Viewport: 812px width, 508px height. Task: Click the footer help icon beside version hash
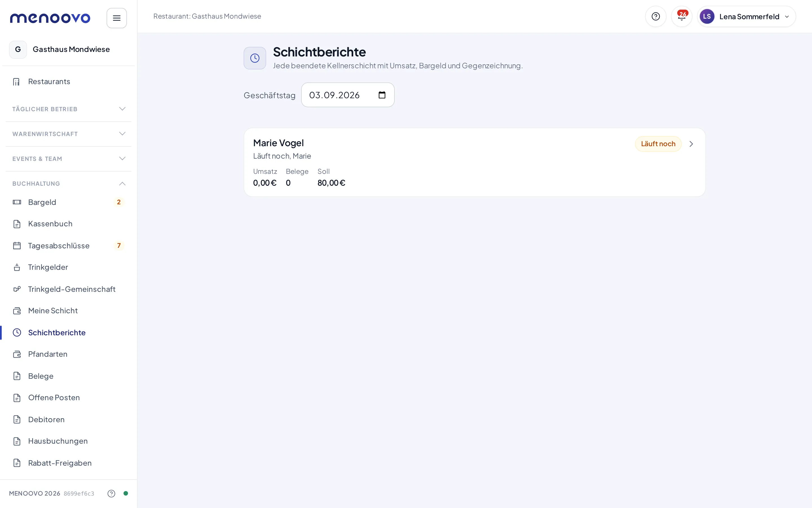click(x=111, y=493)
